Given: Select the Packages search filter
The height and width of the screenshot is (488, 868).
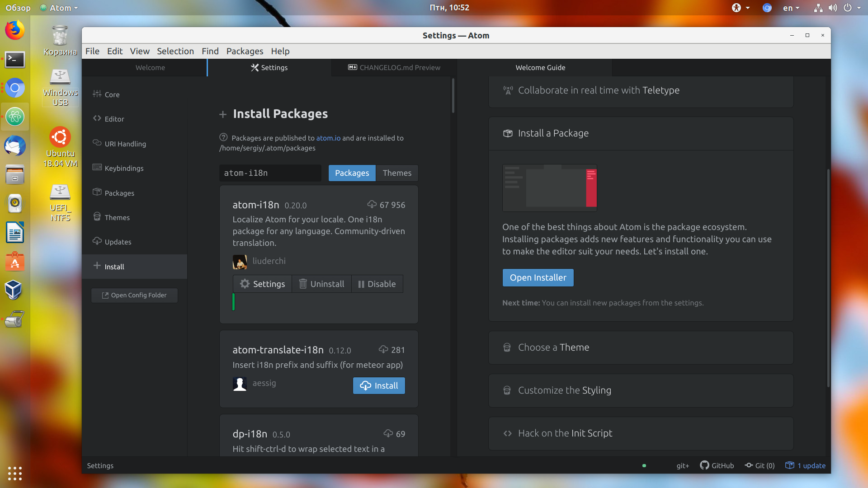Looking at the screenshot, I should [x=352, y=173].
